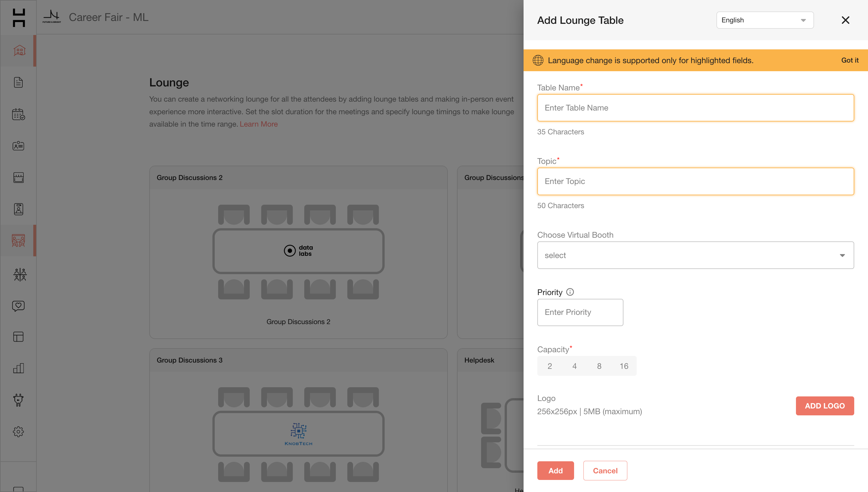
Task: Focus the Enter Table Name field
Action: 695,108
